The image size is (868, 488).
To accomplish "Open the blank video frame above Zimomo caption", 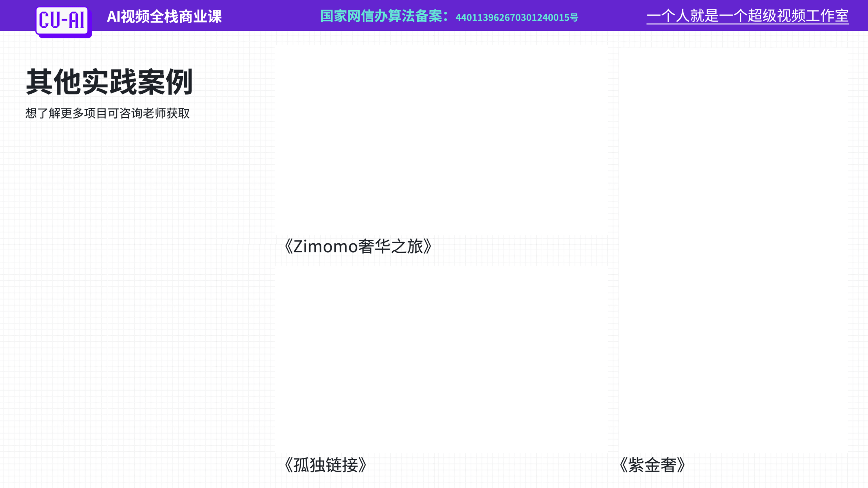I will point(442,140).
